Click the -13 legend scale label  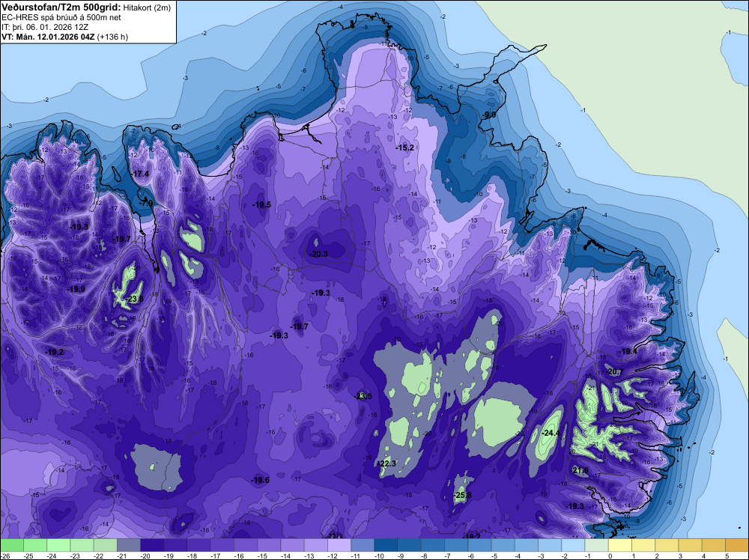tap(309, 556)
